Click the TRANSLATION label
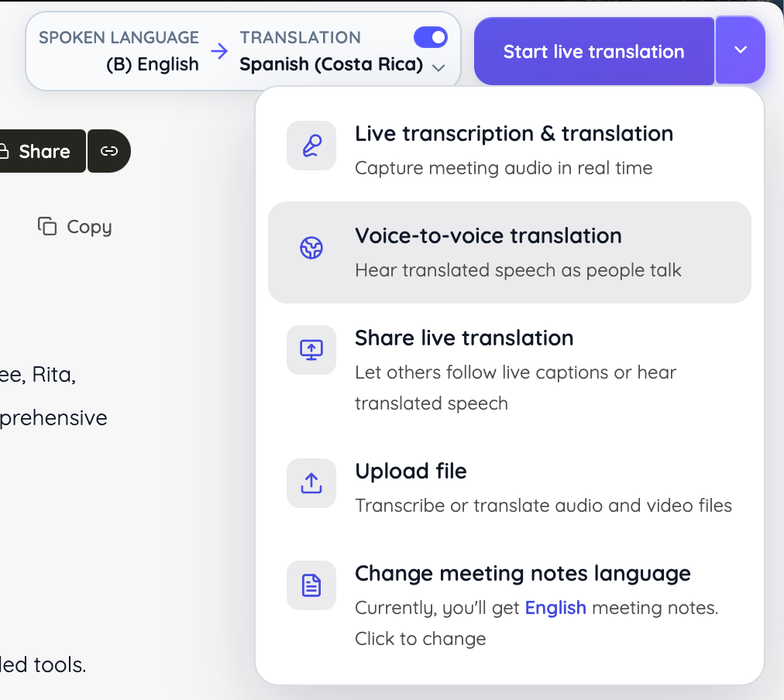Viewport: 784px width, 700px height. [x=300, y=37]
